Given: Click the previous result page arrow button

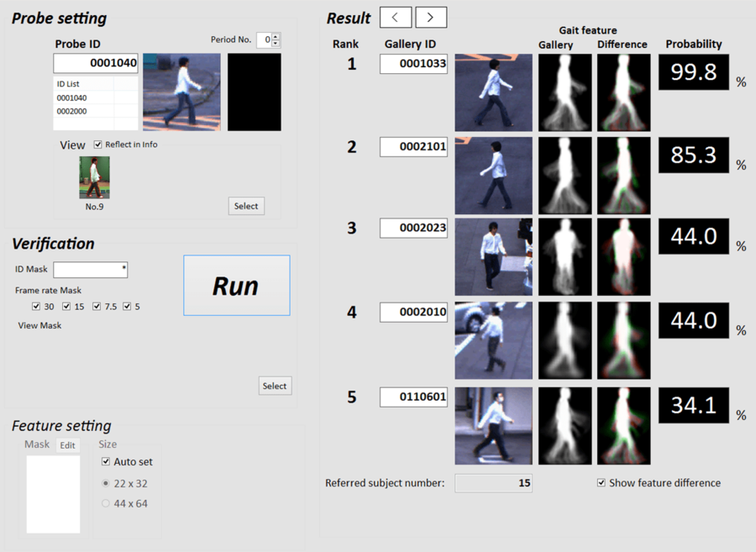Looking at the screenshot, I should [396, 18].
